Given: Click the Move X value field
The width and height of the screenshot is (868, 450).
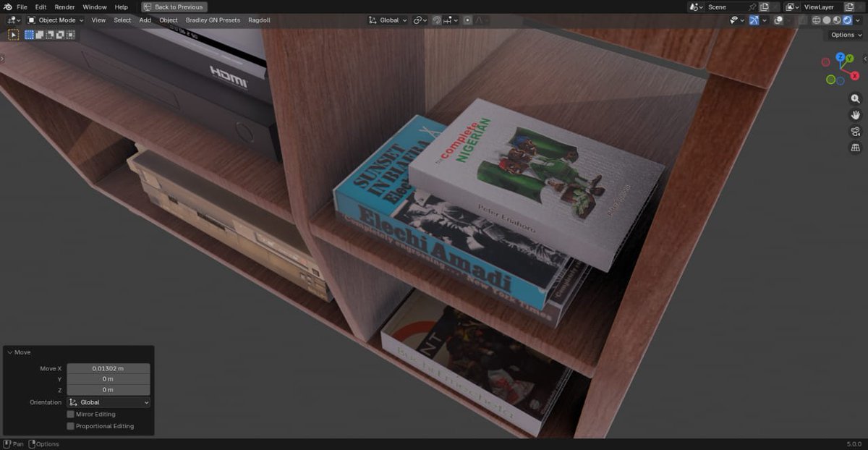Looking at the screenshot, I should (x=109, y=368).
